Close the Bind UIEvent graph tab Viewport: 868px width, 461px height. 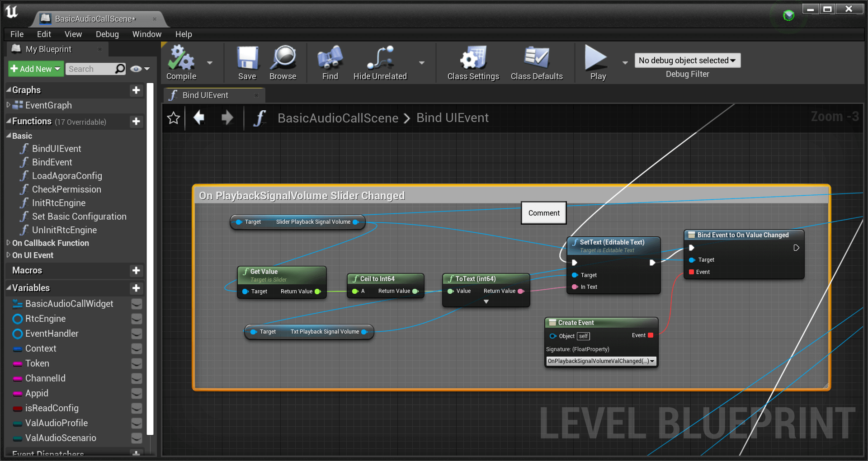[256, 95]
